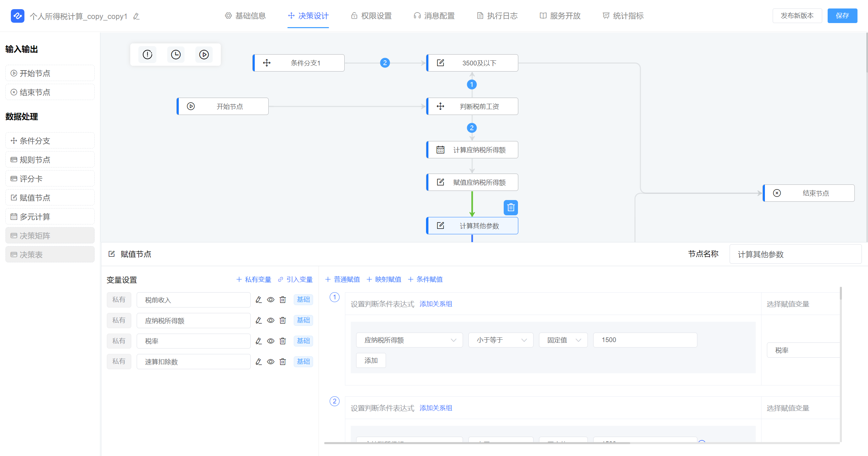Screen dimensions: 868x456
Task: Click the blue badge 1 above 判断税前工资
Action: click(x=471, y=84)
